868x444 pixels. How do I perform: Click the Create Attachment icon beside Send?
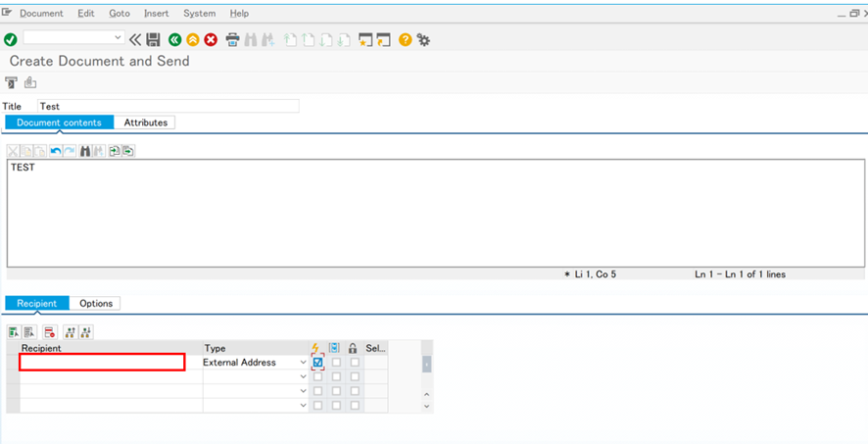30,82
